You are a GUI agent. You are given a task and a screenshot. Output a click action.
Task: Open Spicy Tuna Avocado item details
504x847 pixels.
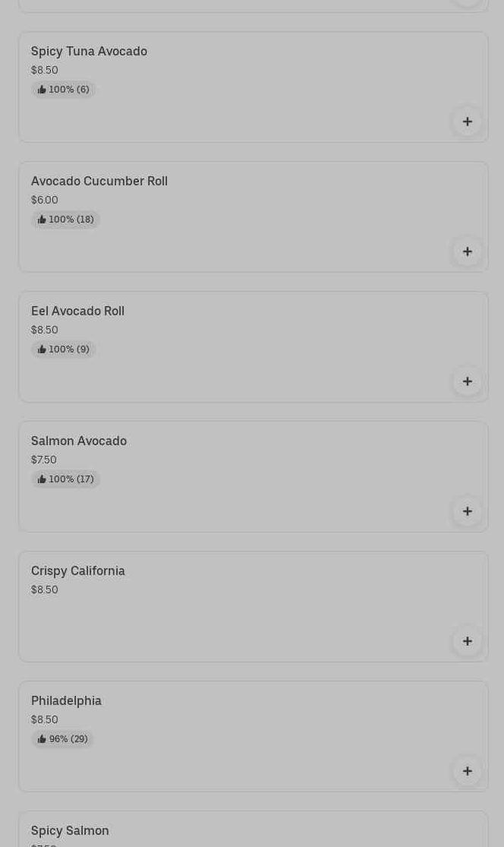[89, 51]
